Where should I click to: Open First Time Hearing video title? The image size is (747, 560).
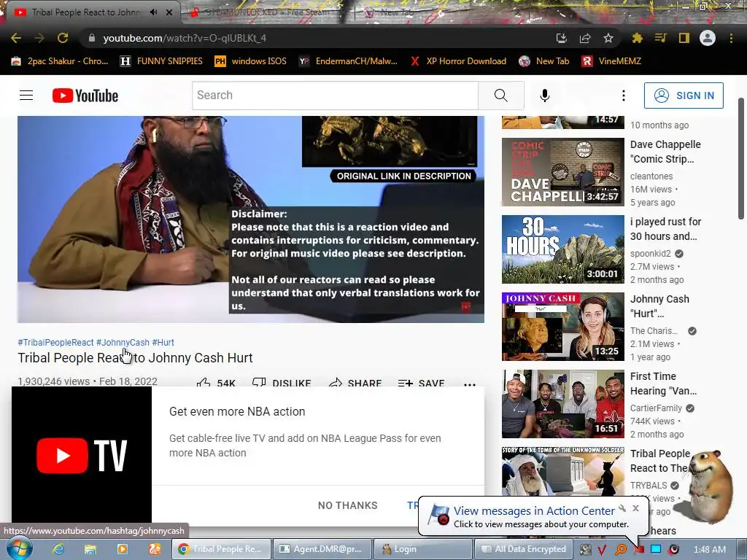click(x=663, y=384)
